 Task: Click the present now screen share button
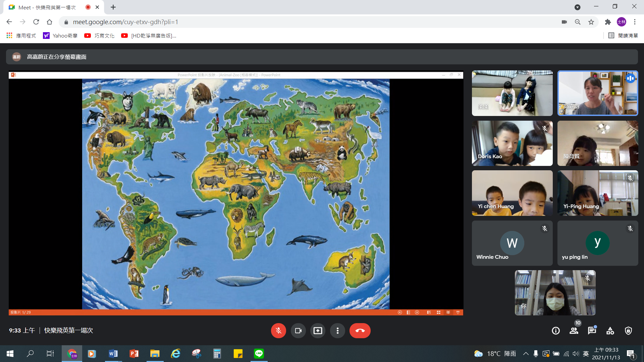coord(318,330)
